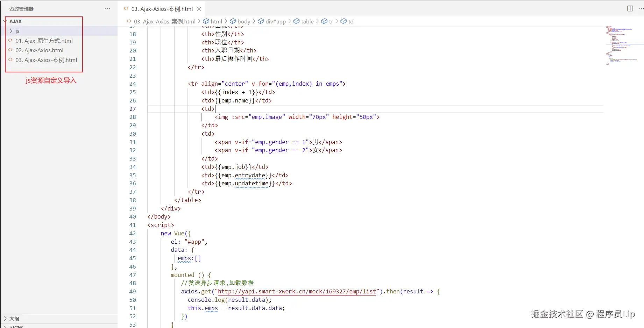The height and width of the screenshot is (328, 644).
Task: Click the console.log(result.data); statement
Action: pyautogui.click(x=229, y=300)
